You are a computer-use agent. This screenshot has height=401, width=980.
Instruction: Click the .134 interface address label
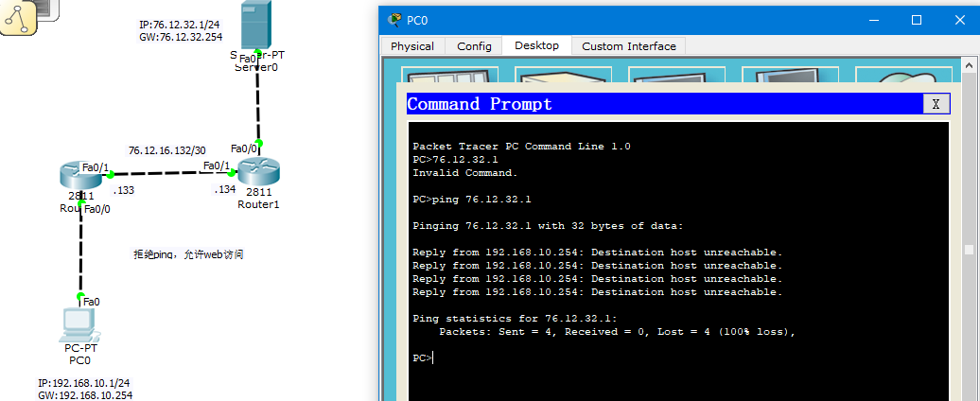coord(224,189)
